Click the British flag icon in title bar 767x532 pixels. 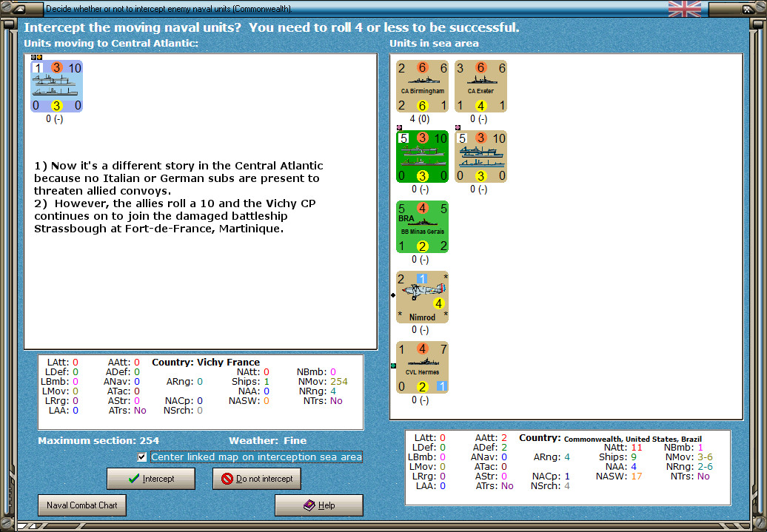[684, 9]
